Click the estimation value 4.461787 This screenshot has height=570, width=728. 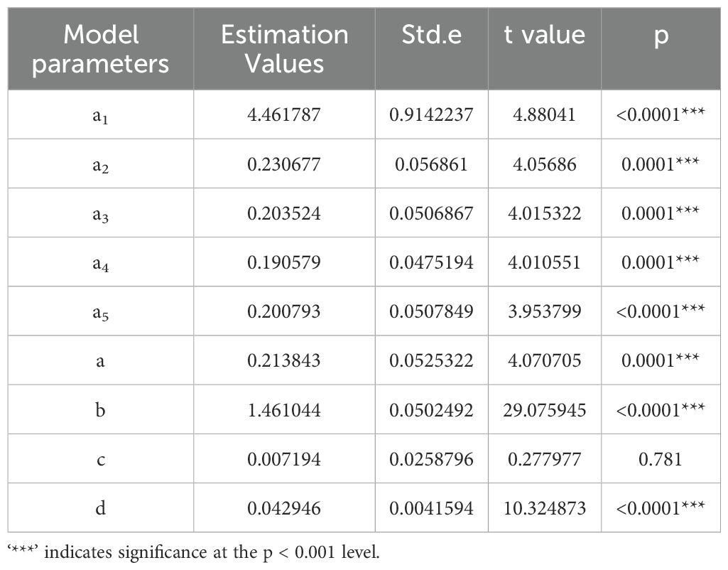pos(284,115)
